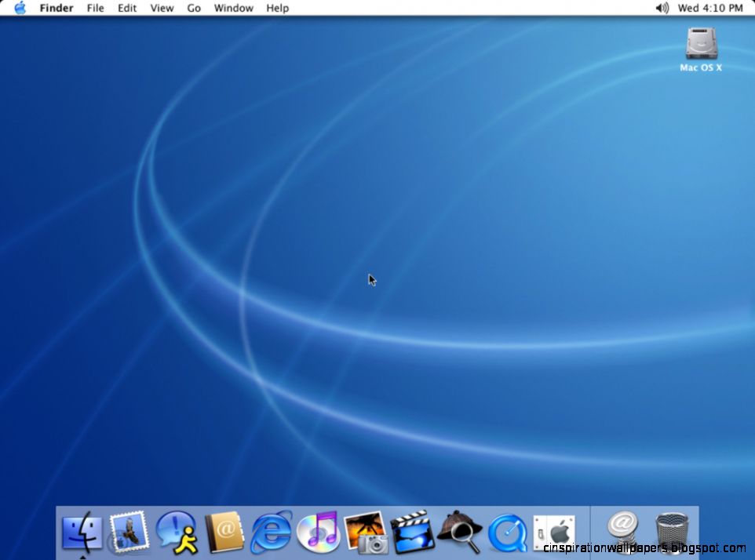This screenshot has width=755, height=560.
Task: Click the @ web link in the Dock
Action: (622, 532)
